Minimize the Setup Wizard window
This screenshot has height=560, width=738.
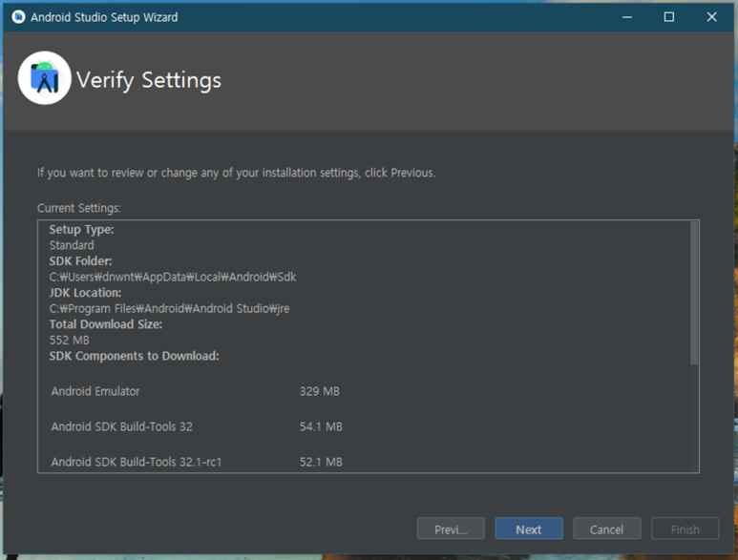(x=627, y=17)
